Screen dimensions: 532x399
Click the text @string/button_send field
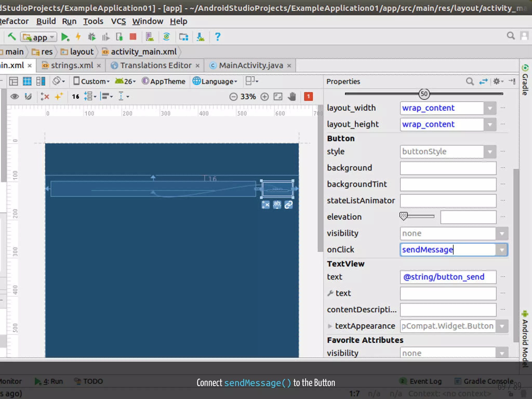tap(448, 277)
